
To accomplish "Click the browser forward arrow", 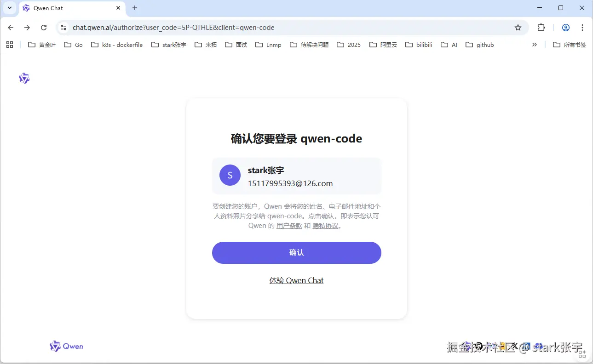I will [x=27, y=28].
